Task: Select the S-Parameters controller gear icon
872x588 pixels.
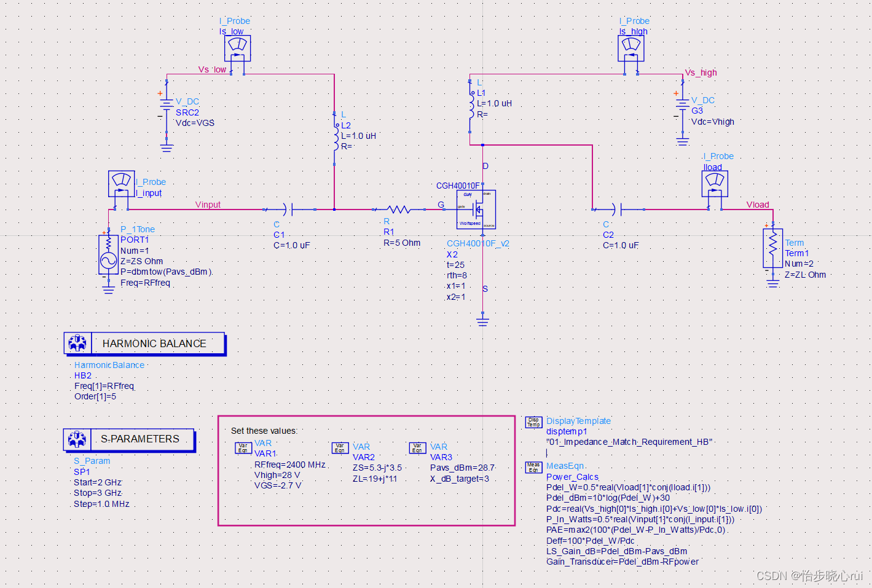Action: point(77,439)
